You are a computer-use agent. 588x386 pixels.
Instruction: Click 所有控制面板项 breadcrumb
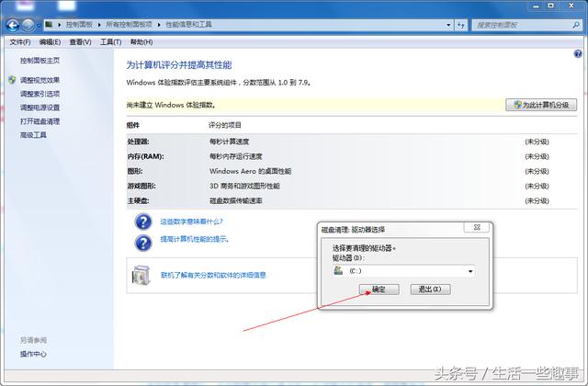point(129,25)
